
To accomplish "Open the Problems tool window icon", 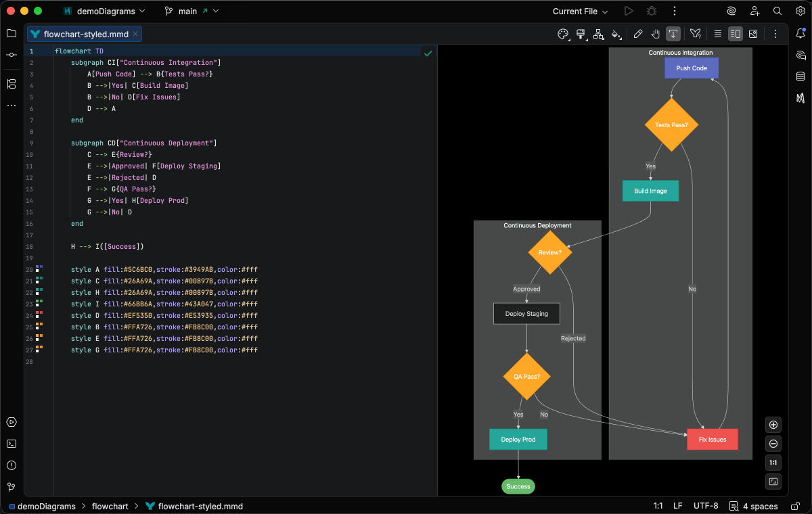I will click(12, 465).
